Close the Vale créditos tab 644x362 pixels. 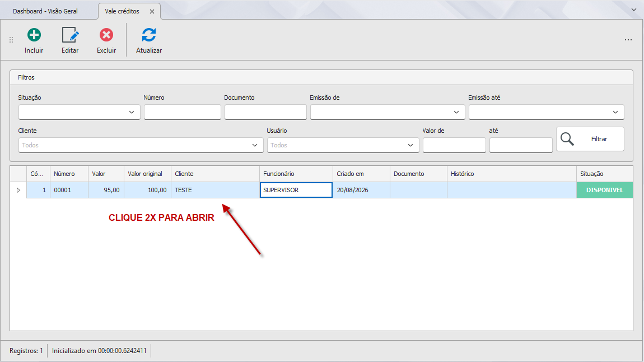pyautogui.click(x=152, y=12)
